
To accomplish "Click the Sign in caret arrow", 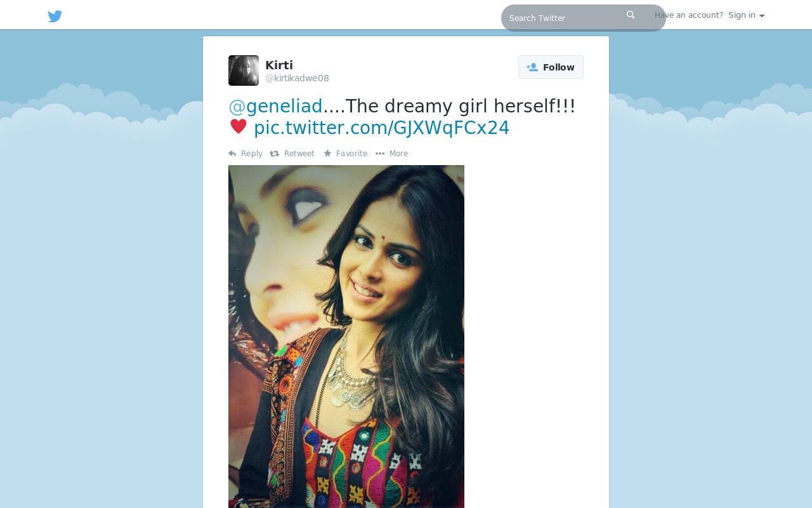I will pos(762,16).
